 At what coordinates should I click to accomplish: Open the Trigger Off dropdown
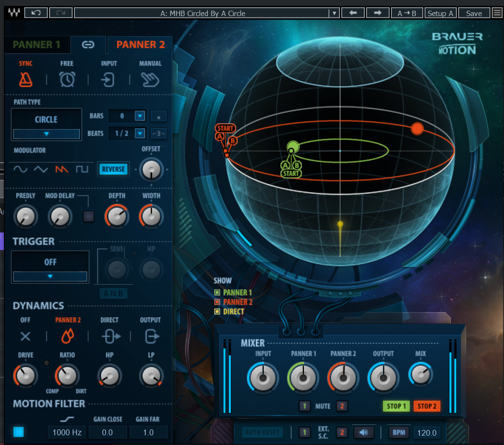[x=50, y=276]
